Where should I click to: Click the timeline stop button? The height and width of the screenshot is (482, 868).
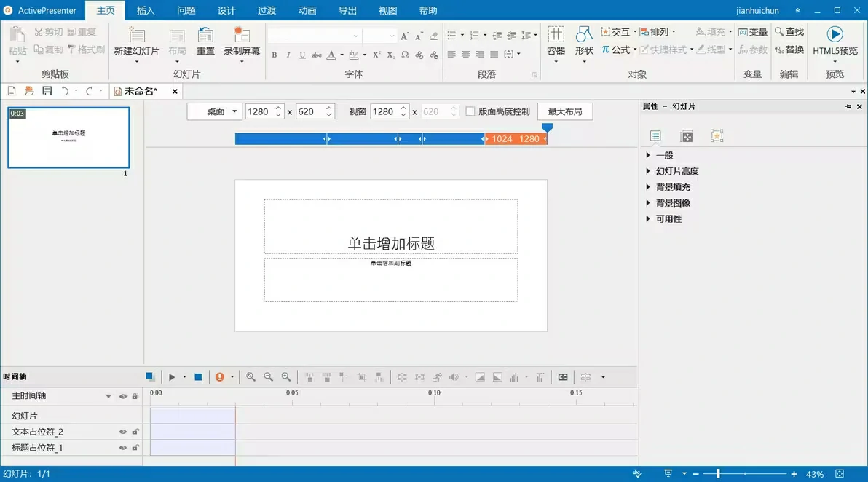coord(198,377)
